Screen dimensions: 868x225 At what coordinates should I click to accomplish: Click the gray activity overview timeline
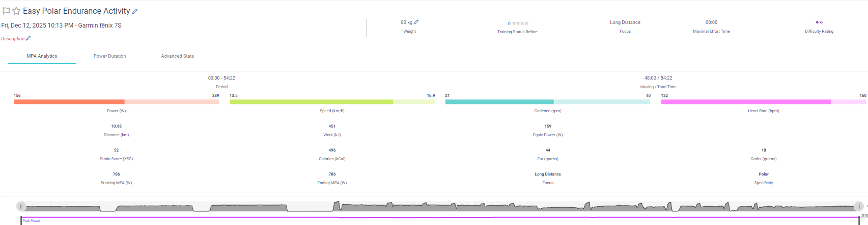(x=438, y=207)
